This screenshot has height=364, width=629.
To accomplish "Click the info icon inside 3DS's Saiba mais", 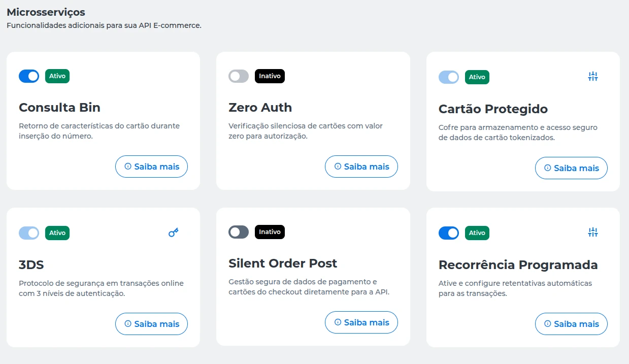I will (127, 323).
